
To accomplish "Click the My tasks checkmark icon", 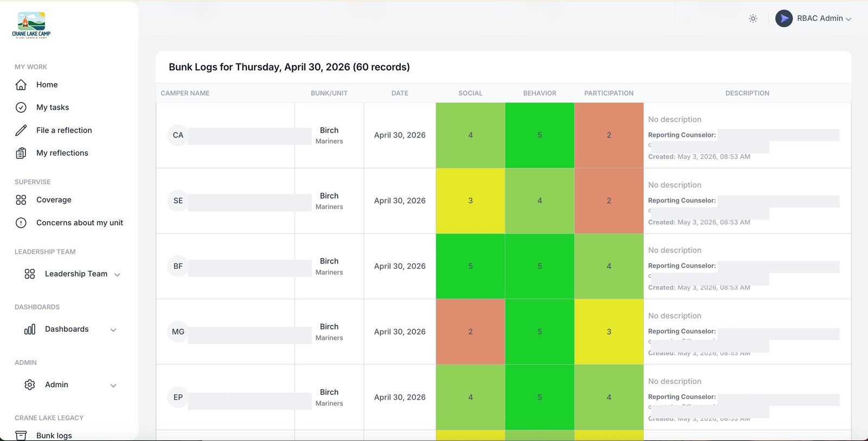I will (21, 108).
